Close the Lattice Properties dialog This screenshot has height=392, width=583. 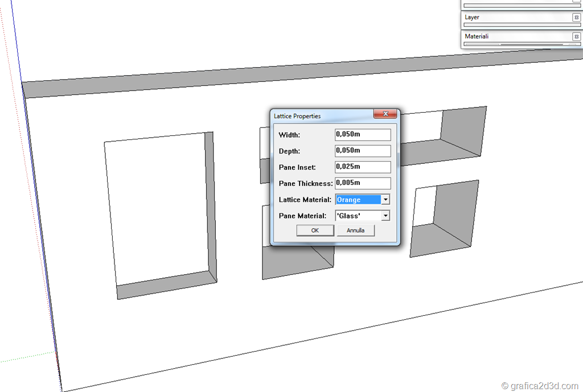coord(385,114)
